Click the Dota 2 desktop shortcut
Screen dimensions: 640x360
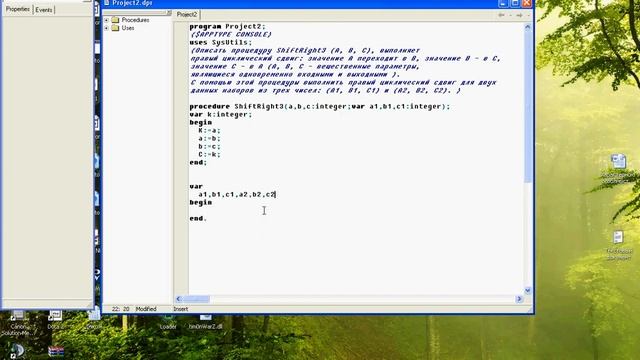pyautogui.click(x=54, y=320)
